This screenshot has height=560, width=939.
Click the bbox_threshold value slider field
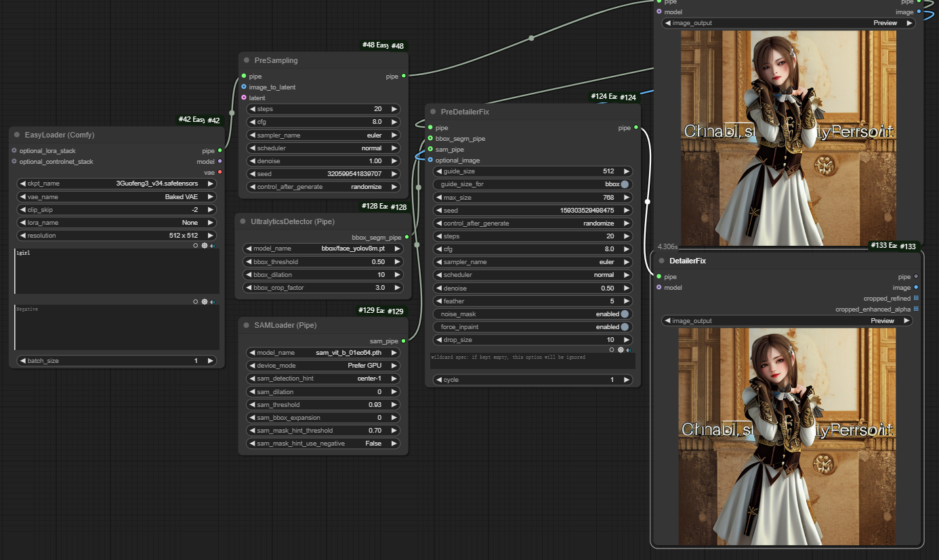(x=323, y=261)
